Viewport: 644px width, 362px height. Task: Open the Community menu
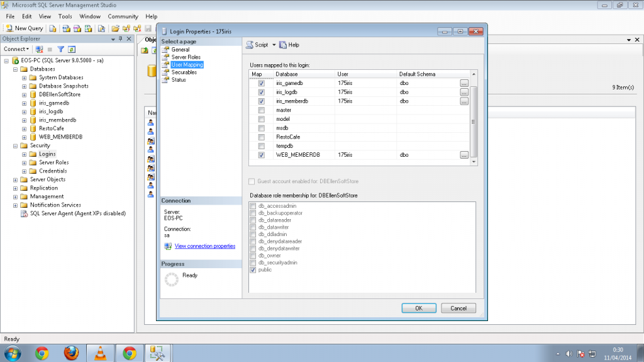click(123, 16)
